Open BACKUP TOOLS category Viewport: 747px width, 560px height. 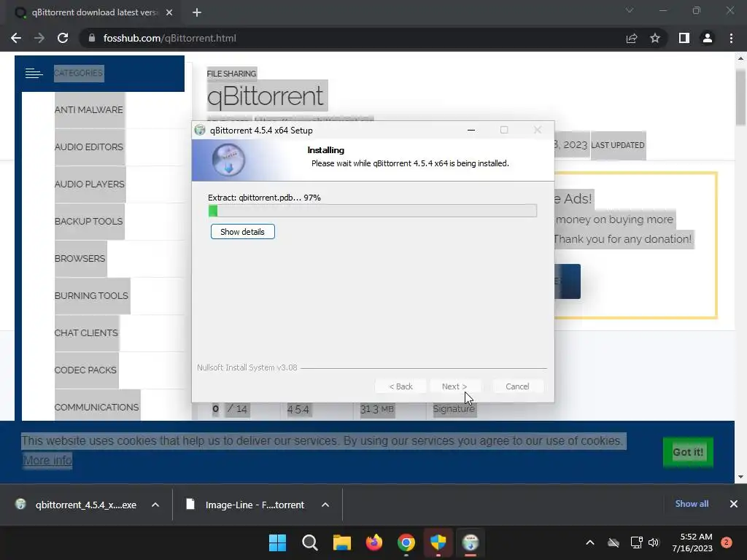[x=88, y=222]
